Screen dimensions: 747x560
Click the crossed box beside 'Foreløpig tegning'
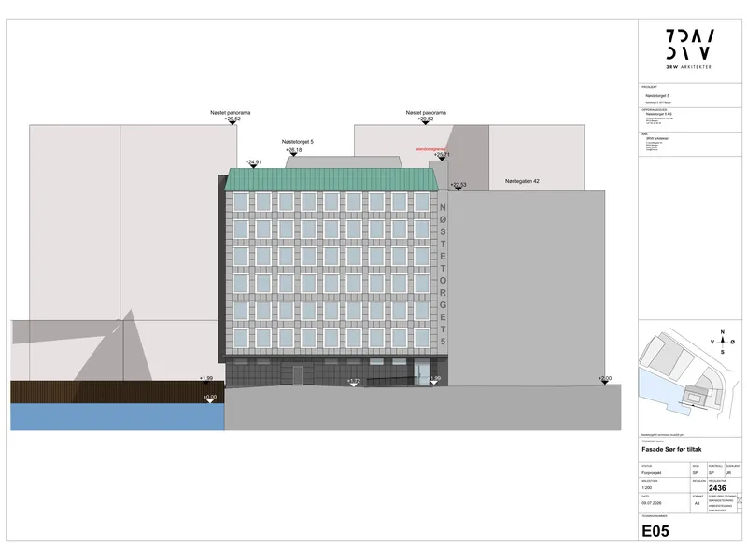pos(740,500)
